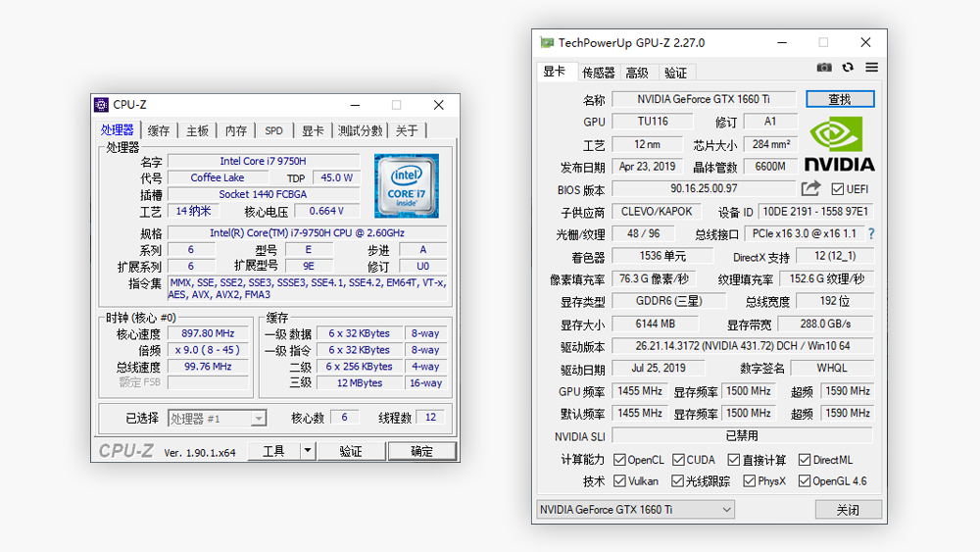980x552 pixels.
Task: Switch to the 传感器 tab in GPU-Z
Action: click(x=598, y=73)
